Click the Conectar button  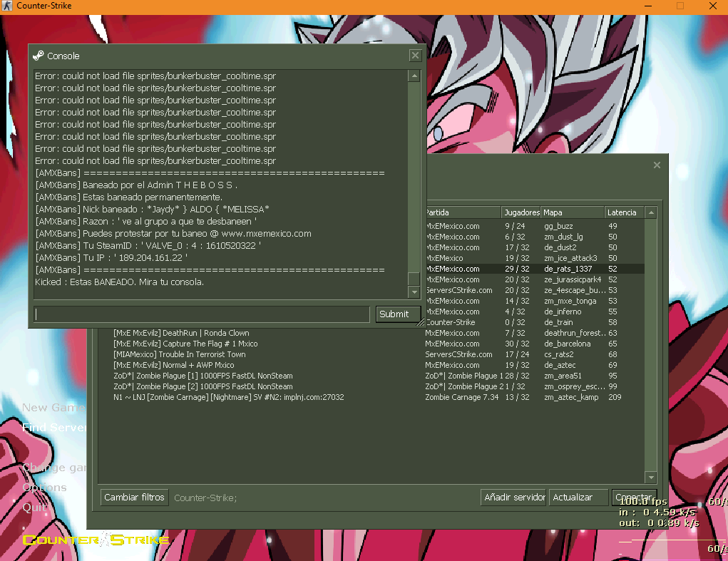(634, 498)
